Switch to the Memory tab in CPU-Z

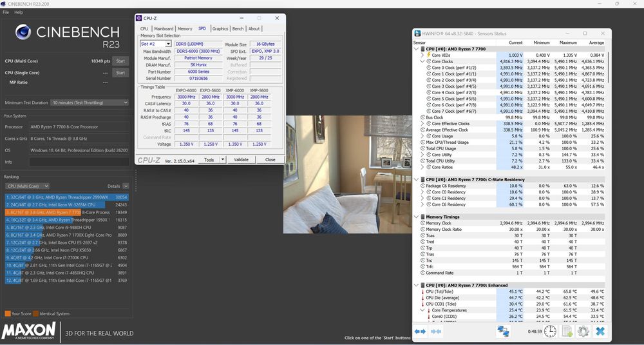[x=185, y=29]
